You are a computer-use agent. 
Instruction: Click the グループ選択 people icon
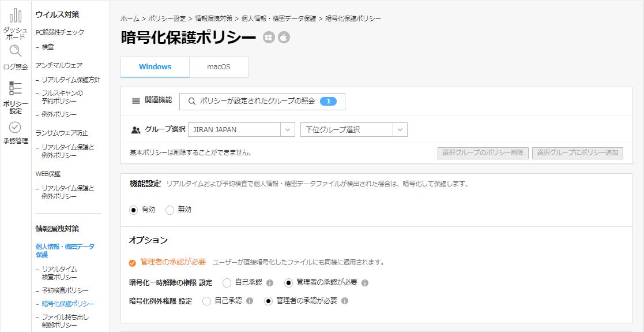point(135,130)
